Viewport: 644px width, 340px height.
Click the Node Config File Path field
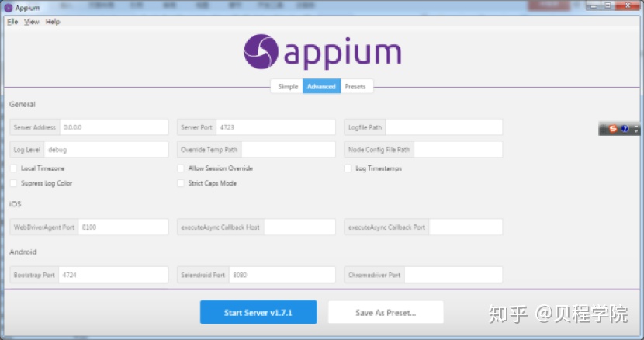click(x=459, y=150)
